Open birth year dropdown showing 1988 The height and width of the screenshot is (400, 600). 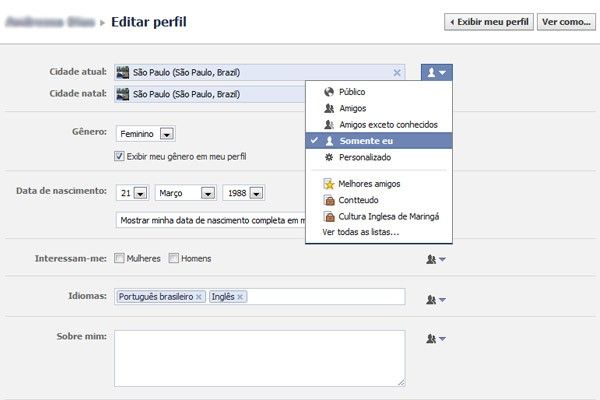pyautogui.click(x=244, y=193)
